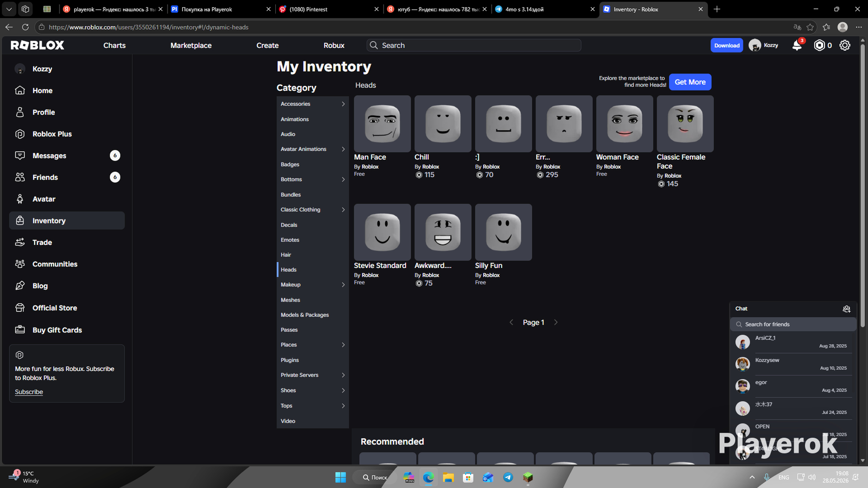The width and height of the screenshot is (868, 488).
Task: Open the Avatar sidebar icon
Action: tap(20, 199)
